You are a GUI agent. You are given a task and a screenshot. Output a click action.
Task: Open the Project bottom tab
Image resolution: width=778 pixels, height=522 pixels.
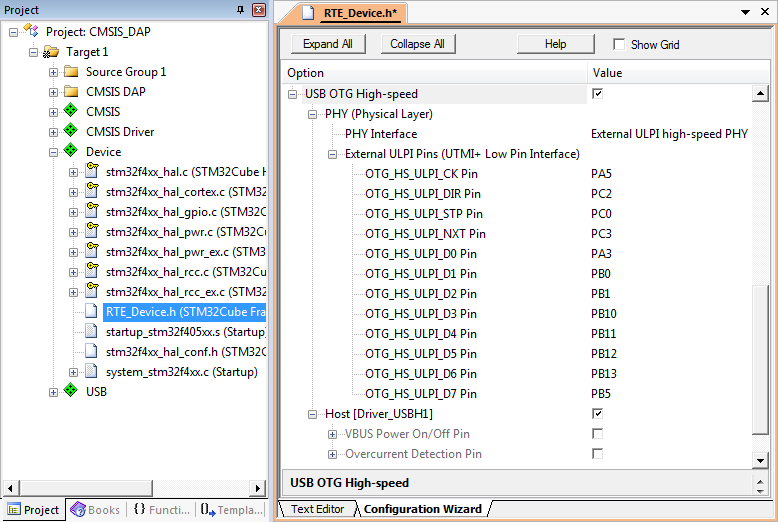pos(34,510)
